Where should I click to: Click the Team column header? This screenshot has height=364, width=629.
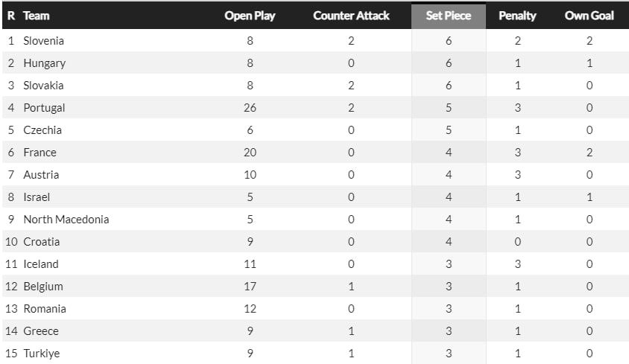tap(36, 16)
